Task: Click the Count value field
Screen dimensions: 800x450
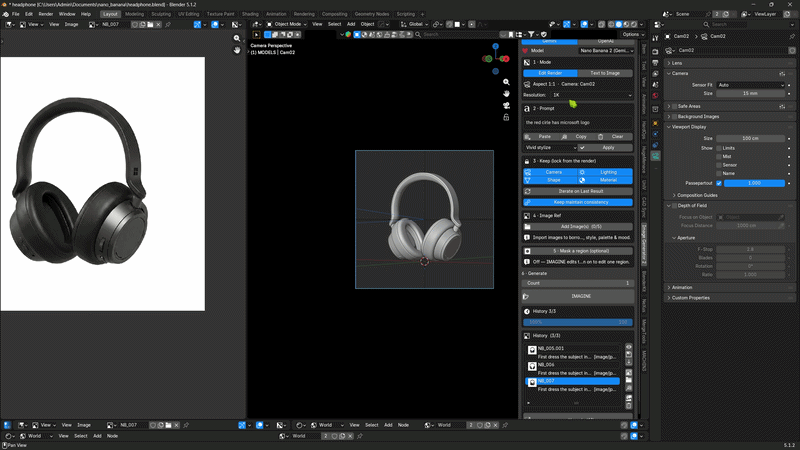Action: (578, 283)
